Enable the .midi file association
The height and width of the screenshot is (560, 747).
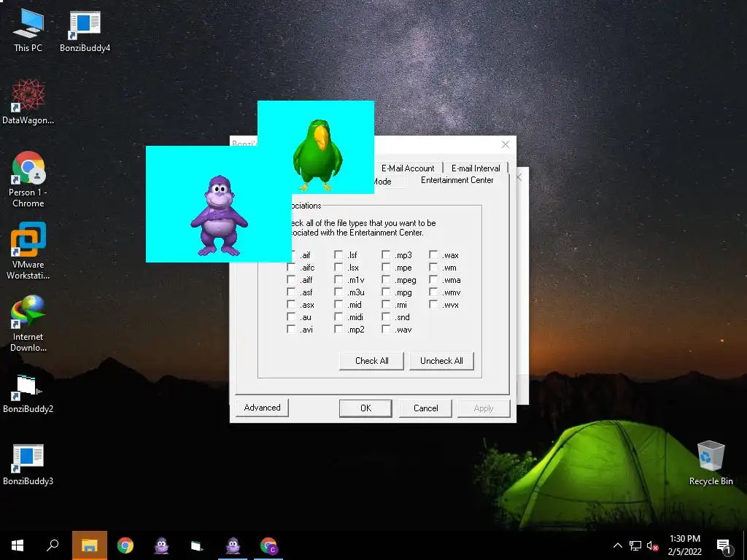[x=338, y=316]
